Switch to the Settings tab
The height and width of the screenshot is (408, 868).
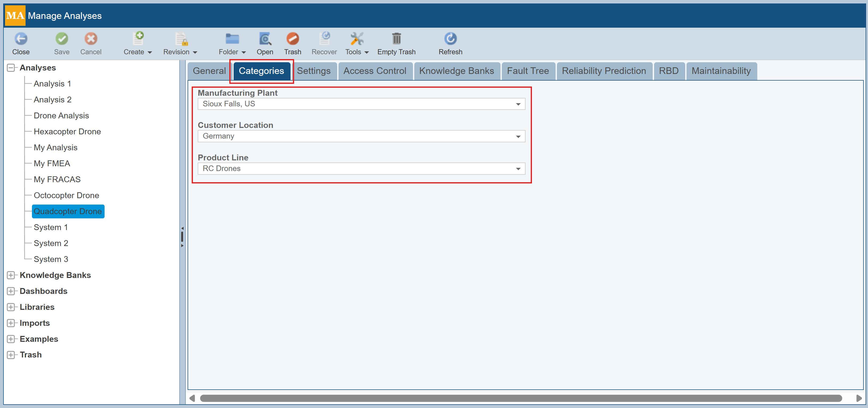(313, 71)
